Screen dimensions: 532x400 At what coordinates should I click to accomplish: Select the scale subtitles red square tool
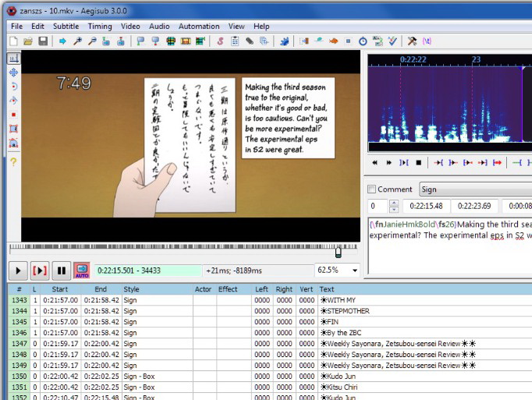pos(13,115)
